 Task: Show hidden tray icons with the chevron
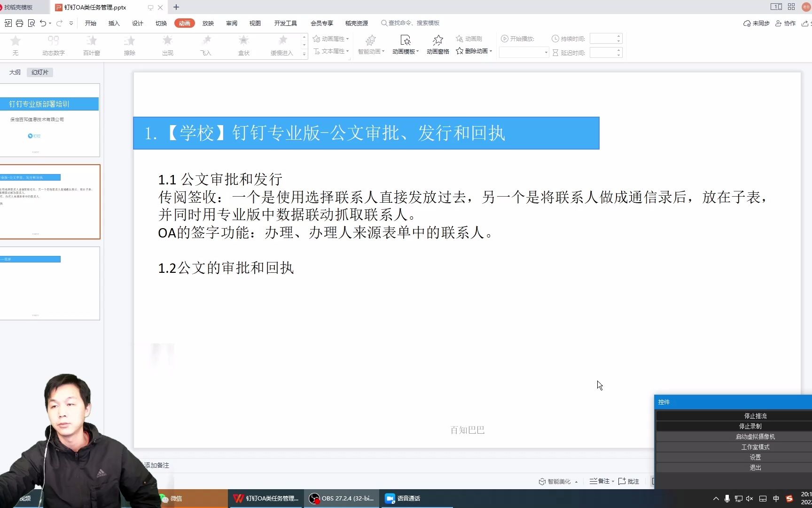[x=716, y=499]
